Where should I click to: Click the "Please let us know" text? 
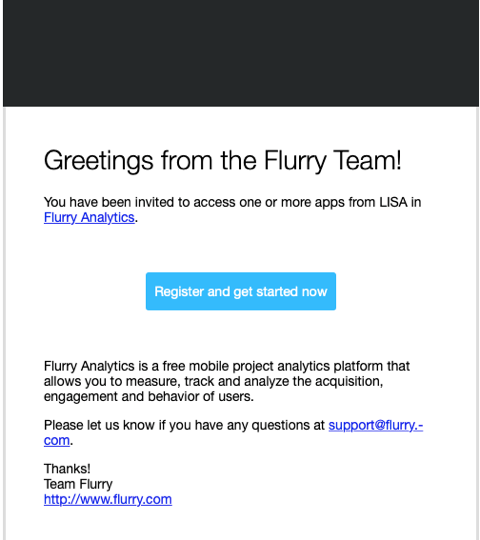click(x=99, y=425)
